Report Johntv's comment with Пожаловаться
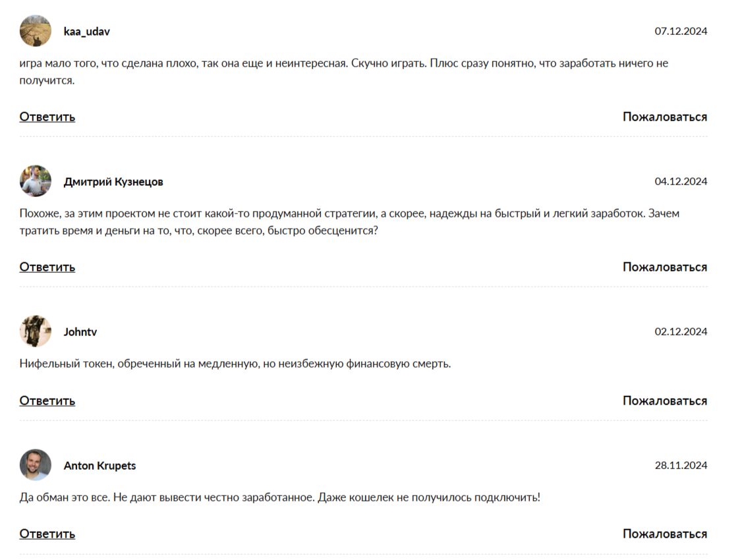The height and width of the screenshot is (560, 746). [665, 401]
